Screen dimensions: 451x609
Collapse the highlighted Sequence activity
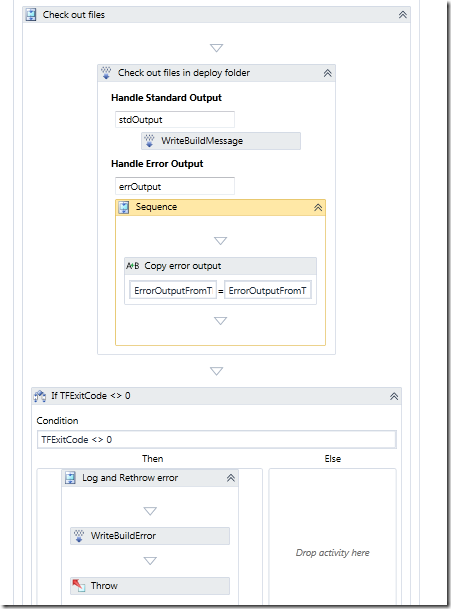click(318, 207)
